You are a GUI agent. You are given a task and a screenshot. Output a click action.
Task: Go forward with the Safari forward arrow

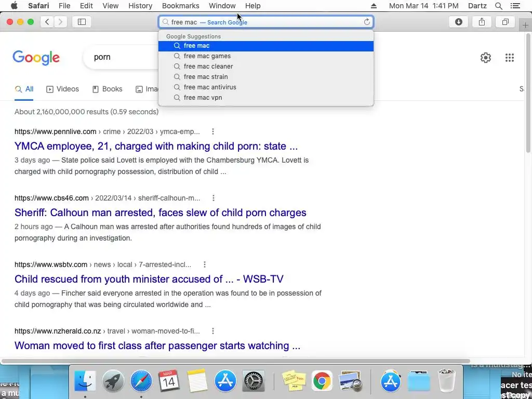click(60, 22)
